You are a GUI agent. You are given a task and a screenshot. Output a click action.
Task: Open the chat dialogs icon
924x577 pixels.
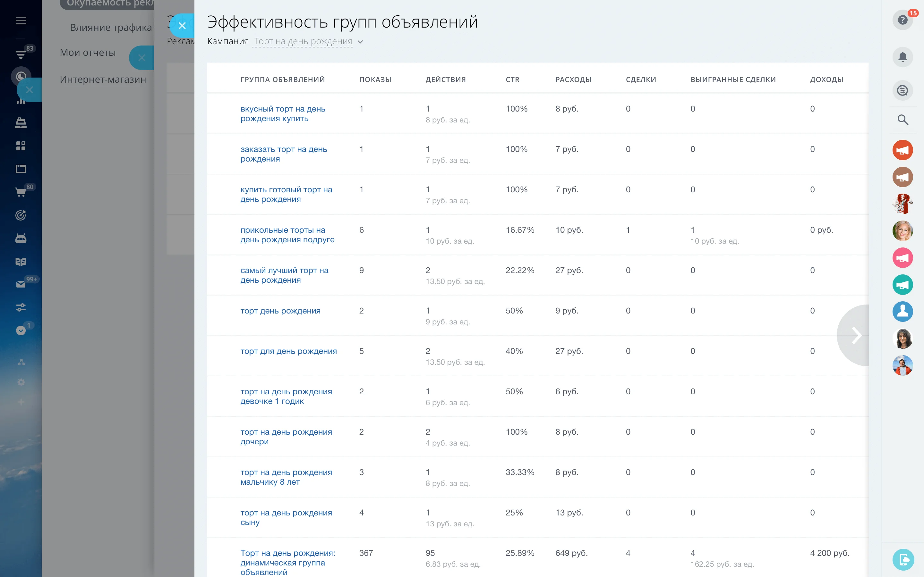pos(903,90)
